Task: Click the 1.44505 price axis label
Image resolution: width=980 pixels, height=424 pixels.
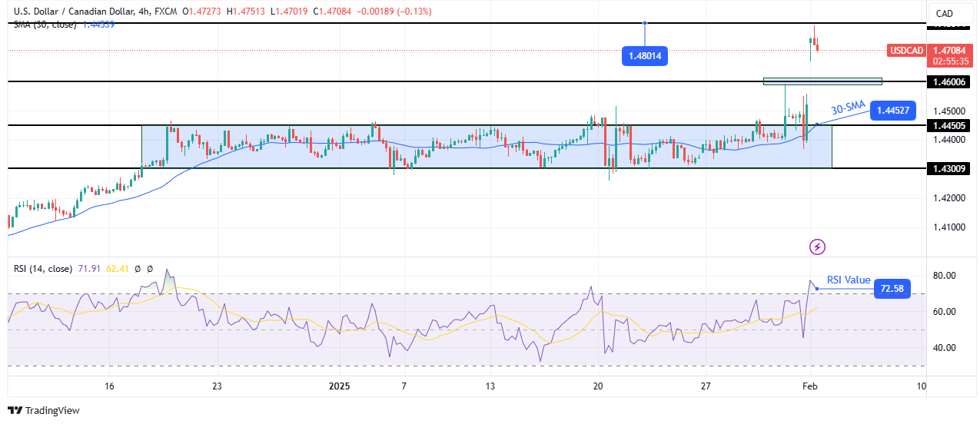Action: pyautogui.click(x=948, y=125)
